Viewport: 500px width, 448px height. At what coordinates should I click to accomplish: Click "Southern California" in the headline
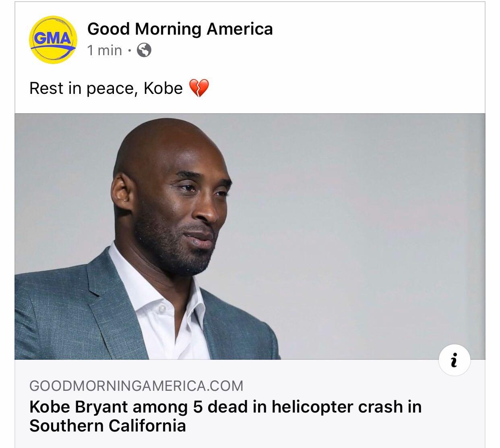click(107, 426)
